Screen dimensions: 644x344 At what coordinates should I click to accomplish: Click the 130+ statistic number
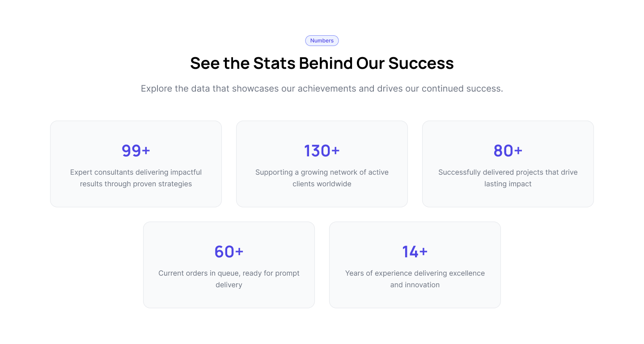pyautogui.click(x=322, y=151)
